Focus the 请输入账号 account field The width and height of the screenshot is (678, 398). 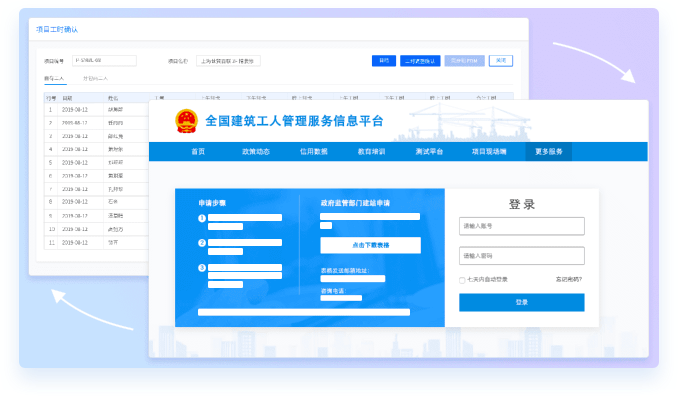[x=521, y=226]
